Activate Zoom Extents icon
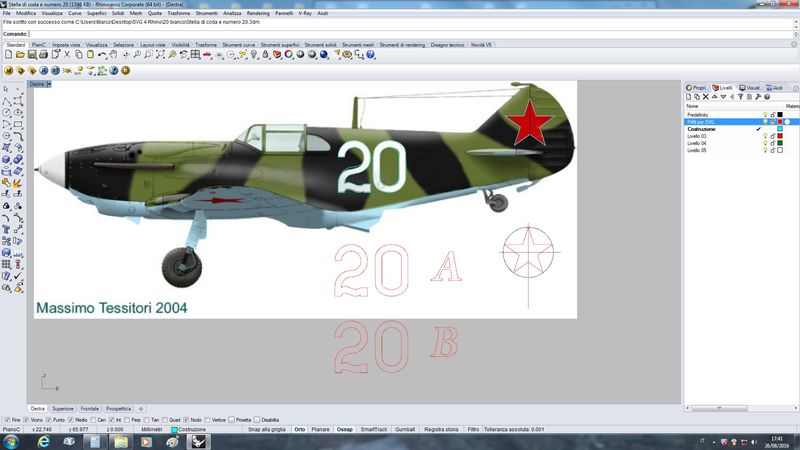Viewport: 800px width, 450px height. [x=160, y=55]
